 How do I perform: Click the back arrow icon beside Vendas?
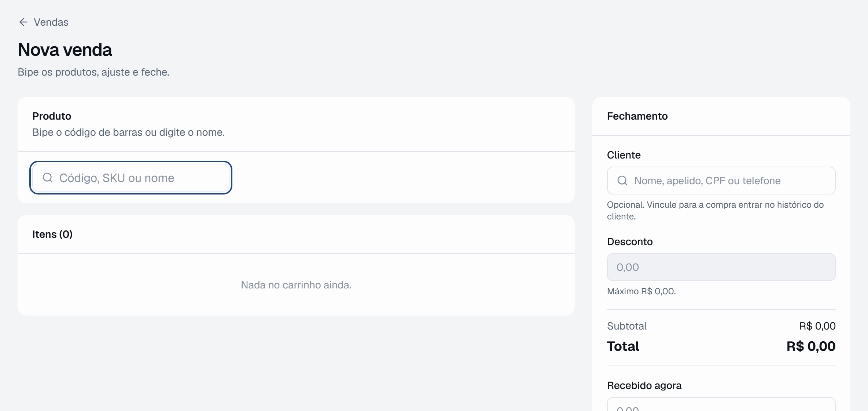23,22
